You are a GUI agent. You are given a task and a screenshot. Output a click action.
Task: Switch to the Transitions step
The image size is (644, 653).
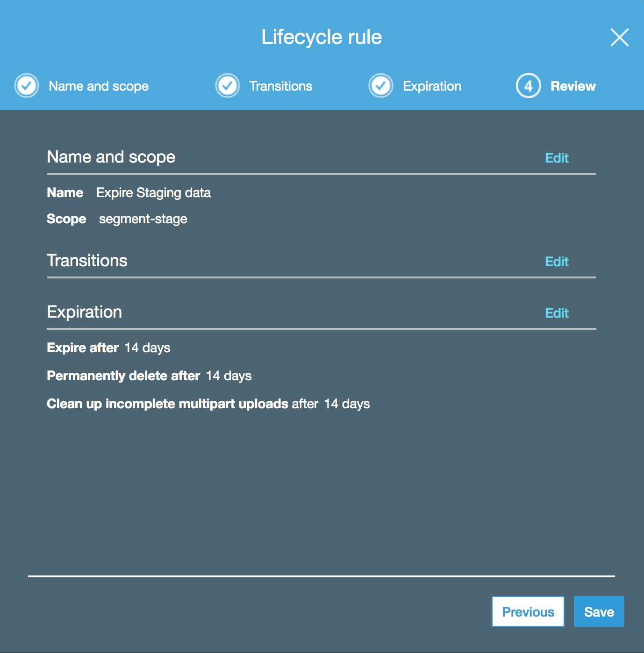(281, 85)
